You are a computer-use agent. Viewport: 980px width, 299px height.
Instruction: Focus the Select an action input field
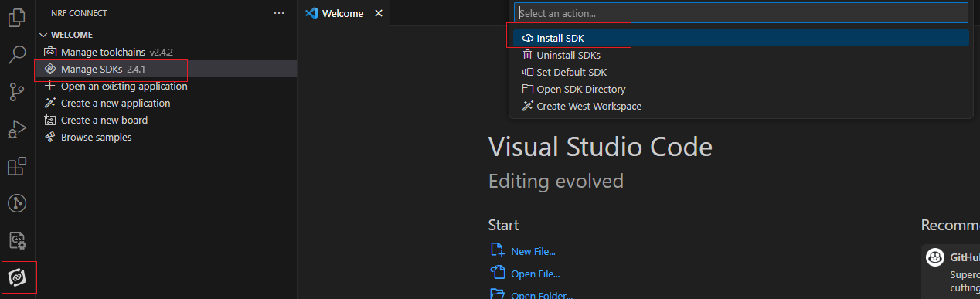(741, 13)
